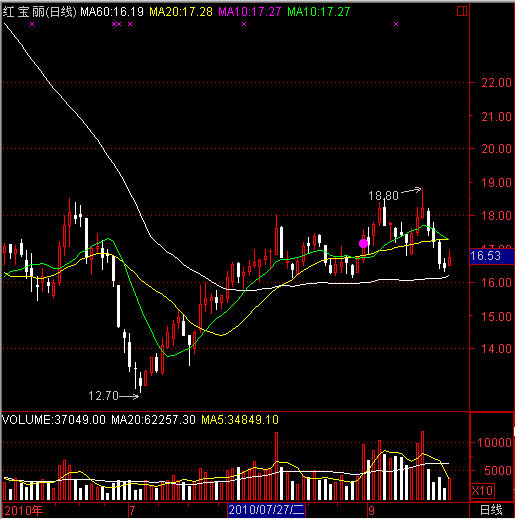Click the 21.00 price axis label

click(x=496, y=117)
